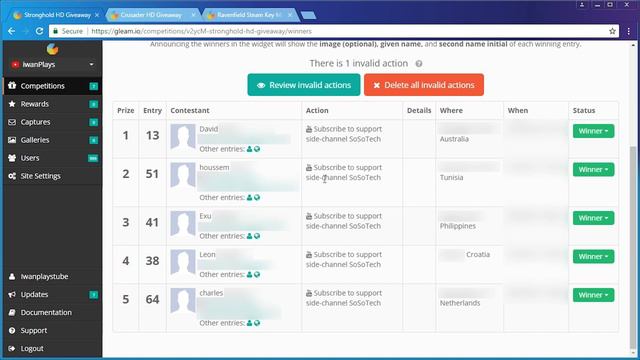Open Captures in the sidebar
This screenshot has width=640, height=360.
53,122
